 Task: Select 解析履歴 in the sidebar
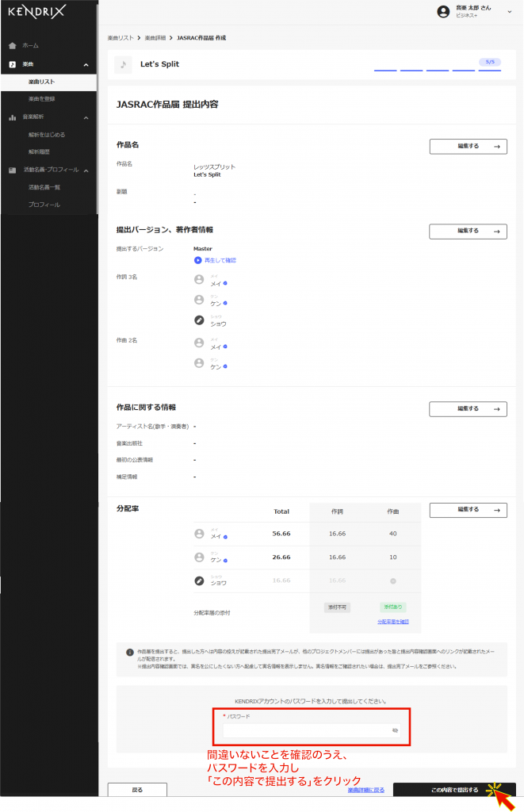39,151
